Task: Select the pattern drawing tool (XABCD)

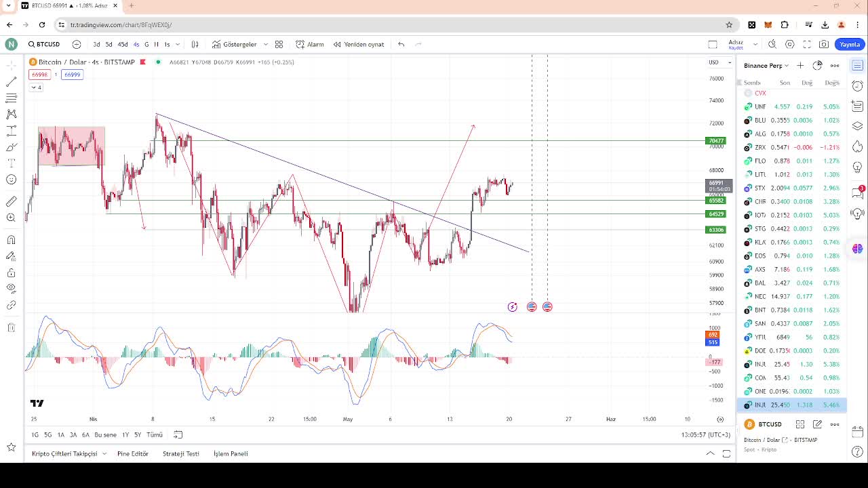Action: click(x=11, y=114)
